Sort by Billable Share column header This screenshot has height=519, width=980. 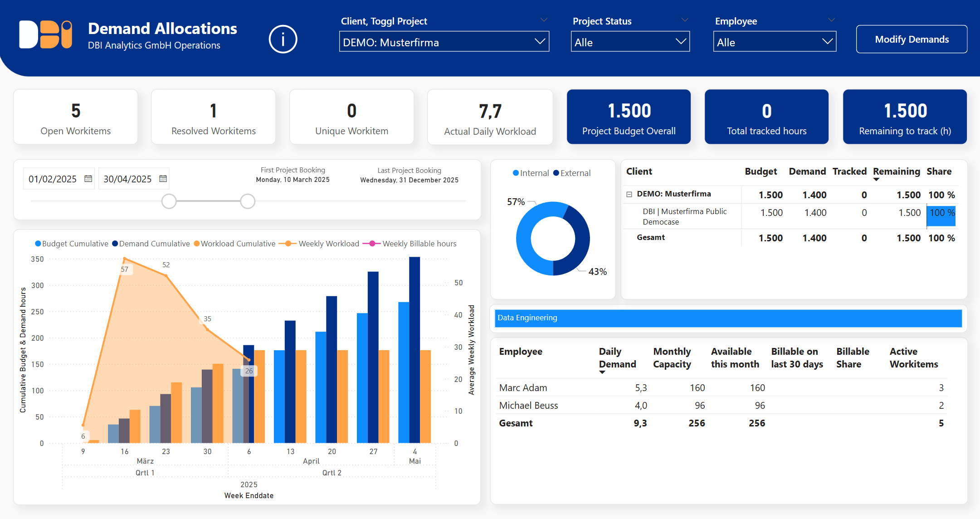click(x=853, y=358)
